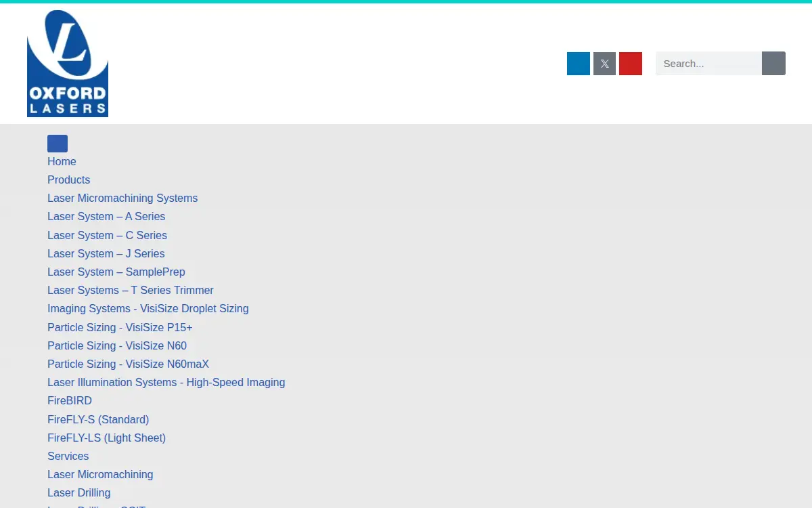This screenshot has height=508, width=812.
Task: Open Laser Systems – T Series Trimmer
Action: tap(131, 290)
